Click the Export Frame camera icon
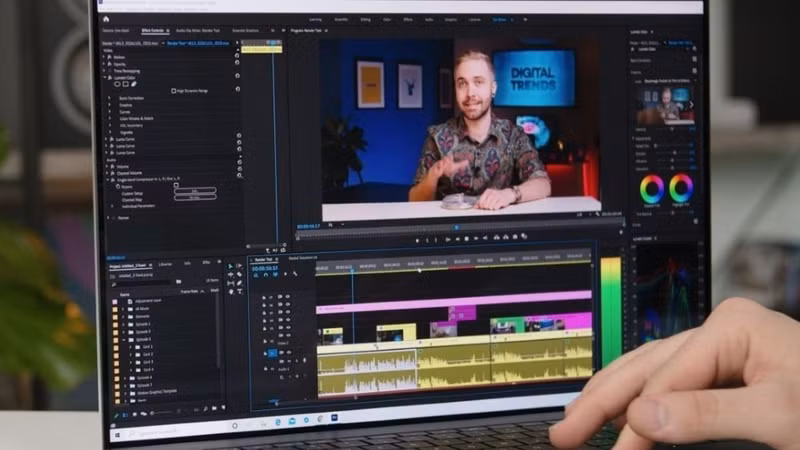Viewport: 800px width, 450px height. (515, 237)
